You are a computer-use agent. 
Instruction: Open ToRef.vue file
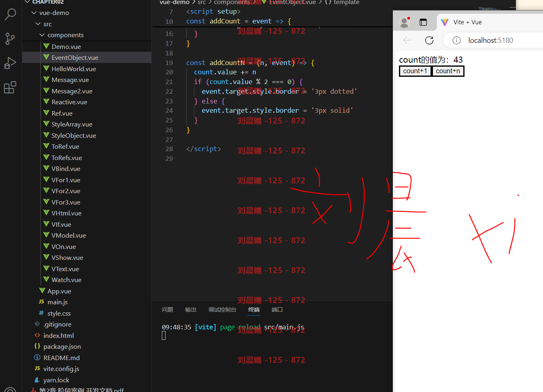click(65, 147)
